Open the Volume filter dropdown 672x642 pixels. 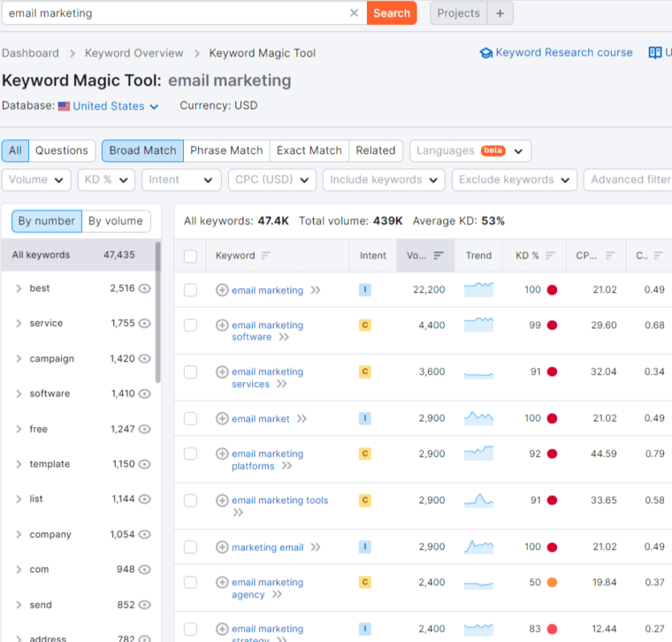click(36, 180)
